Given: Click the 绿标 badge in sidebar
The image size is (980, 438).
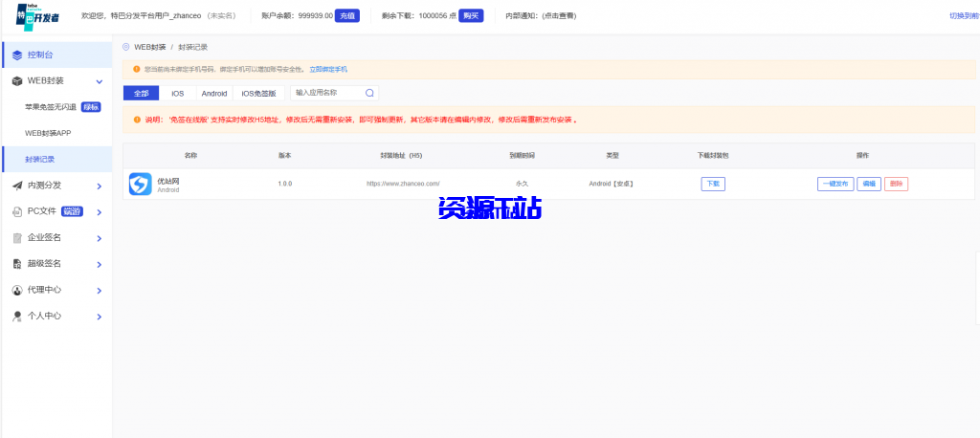Looking at the screenshot, I should tap(91, 107).
